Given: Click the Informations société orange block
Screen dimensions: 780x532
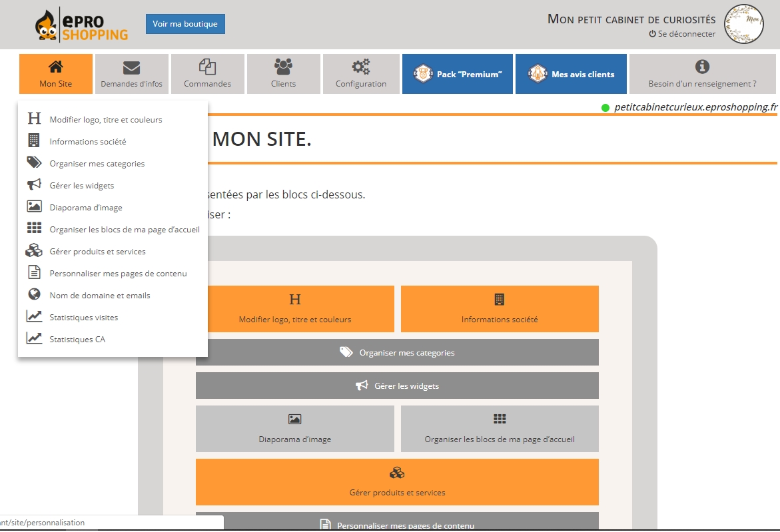Looking at the screenshot, I should pyautogui.click(x=500, y=309).
